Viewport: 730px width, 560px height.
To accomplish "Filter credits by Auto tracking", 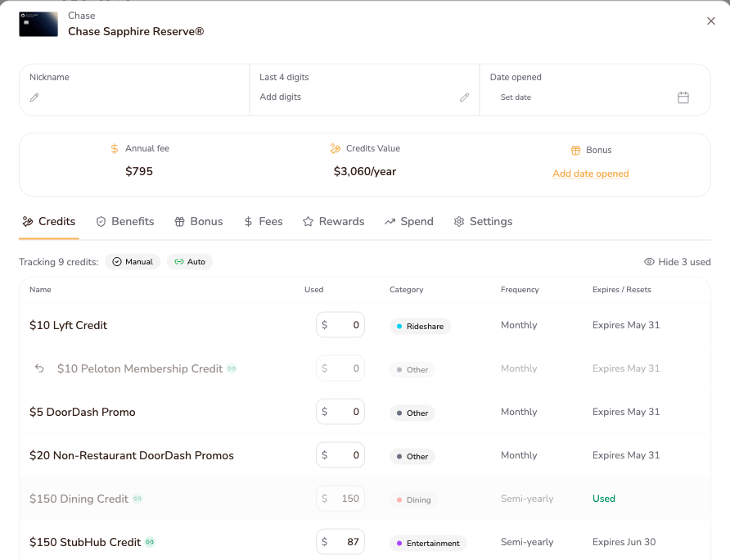I will coord(190,262).
